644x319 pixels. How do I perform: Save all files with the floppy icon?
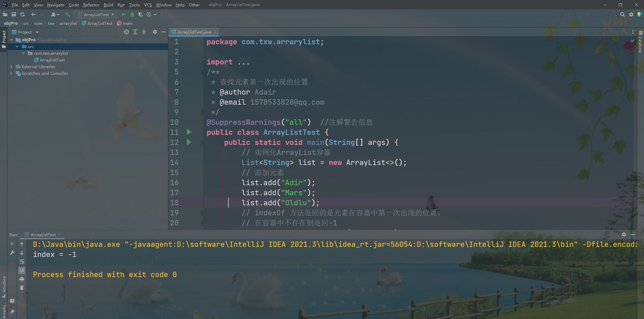(x=14, y=14)
